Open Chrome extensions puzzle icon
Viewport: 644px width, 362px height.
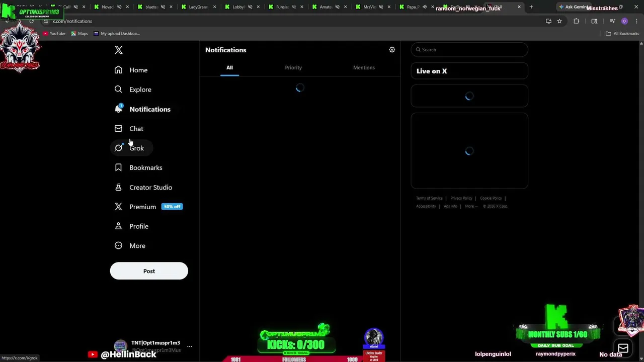[577, 21]
